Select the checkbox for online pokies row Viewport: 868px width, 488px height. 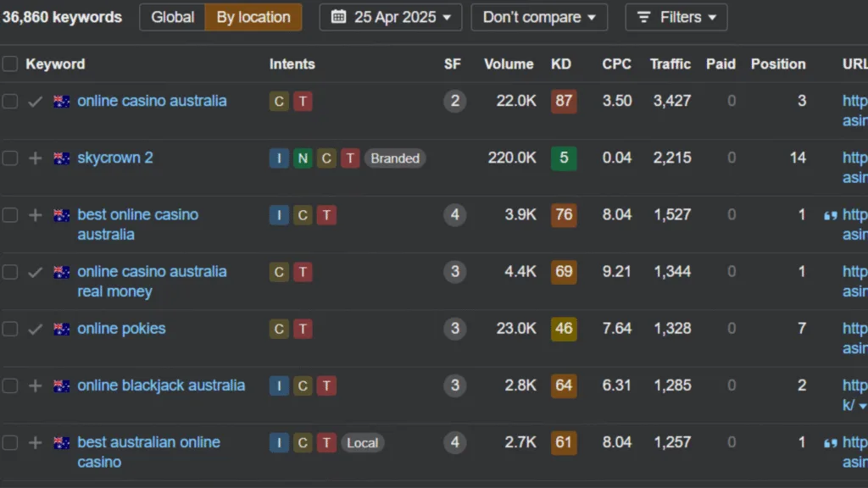pos(10,330)
